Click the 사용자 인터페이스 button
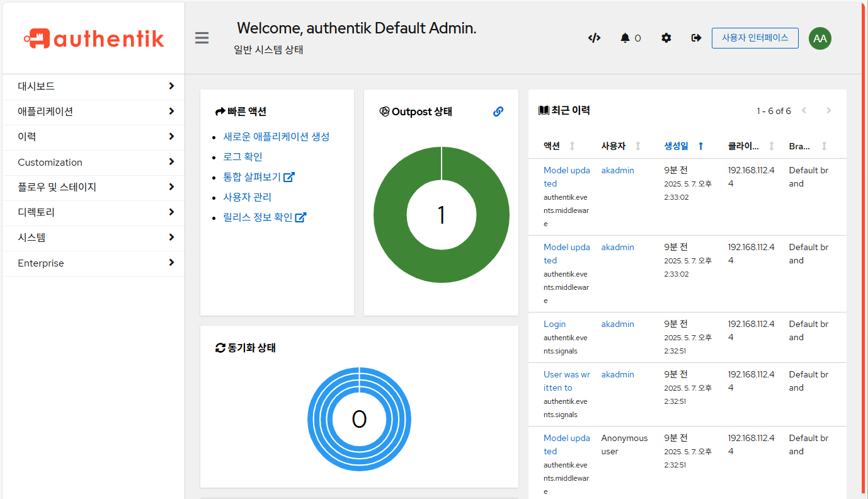This screenshot has height=499, width=868. point(755,38)
